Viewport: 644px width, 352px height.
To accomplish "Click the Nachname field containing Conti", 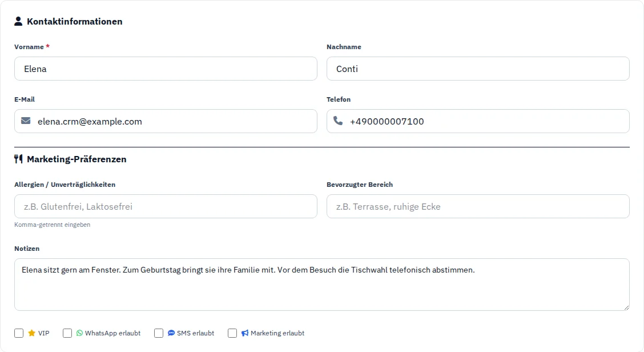I will pos(478,69).
